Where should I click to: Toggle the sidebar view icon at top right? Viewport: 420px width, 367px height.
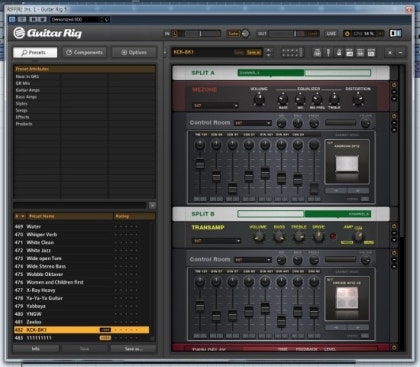click(x=396, y=33)
